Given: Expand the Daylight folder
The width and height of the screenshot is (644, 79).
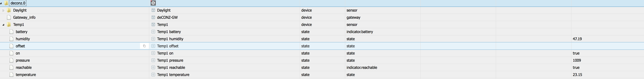Looking at the screenshot, I should coord(3,10).
